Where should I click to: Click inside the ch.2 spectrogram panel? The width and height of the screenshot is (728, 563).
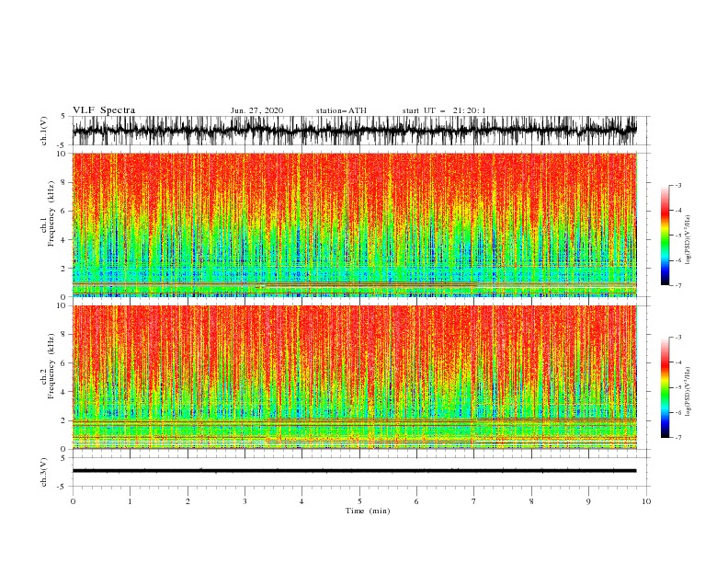[x=355, y=377]
